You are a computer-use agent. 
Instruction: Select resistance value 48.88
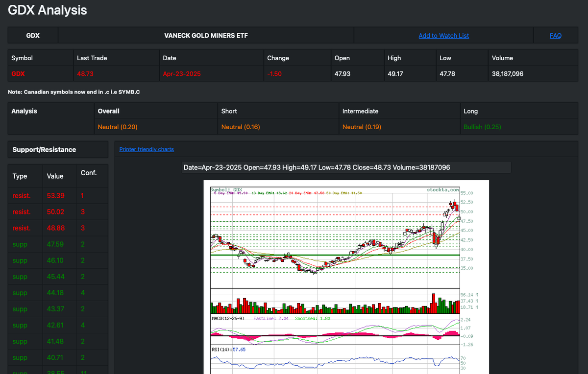[55, 228]
